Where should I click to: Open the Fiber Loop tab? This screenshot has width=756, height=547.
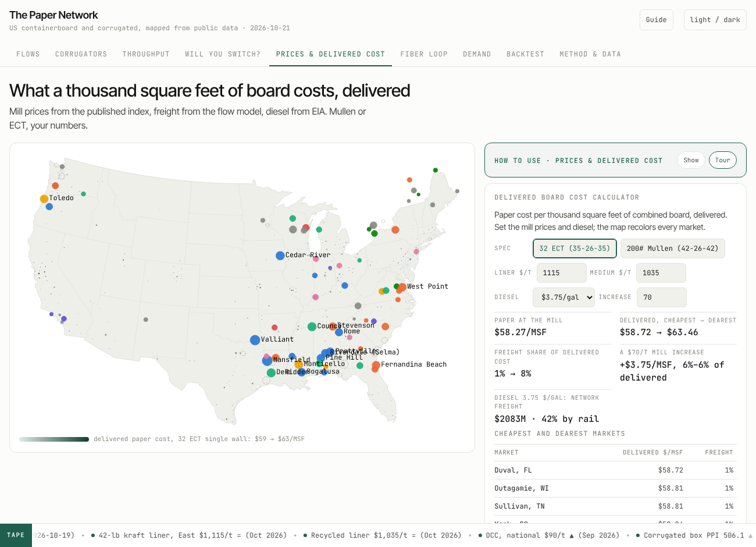coord(424,54)
